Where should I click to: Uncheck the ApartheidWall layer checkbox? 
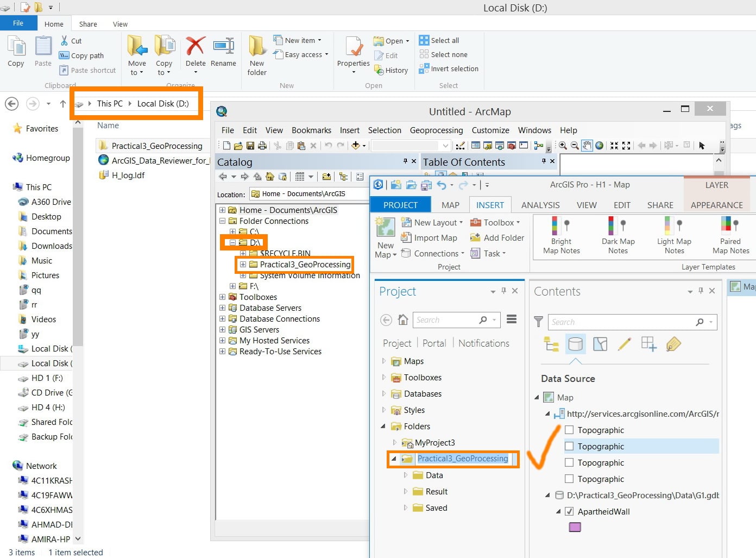coord(569,511)
